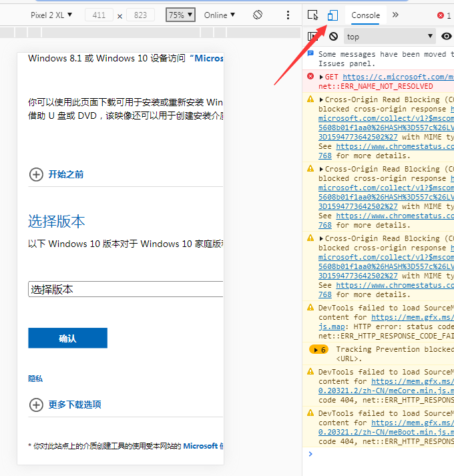
Task: Click the red error count indicator
Action: 444,15
